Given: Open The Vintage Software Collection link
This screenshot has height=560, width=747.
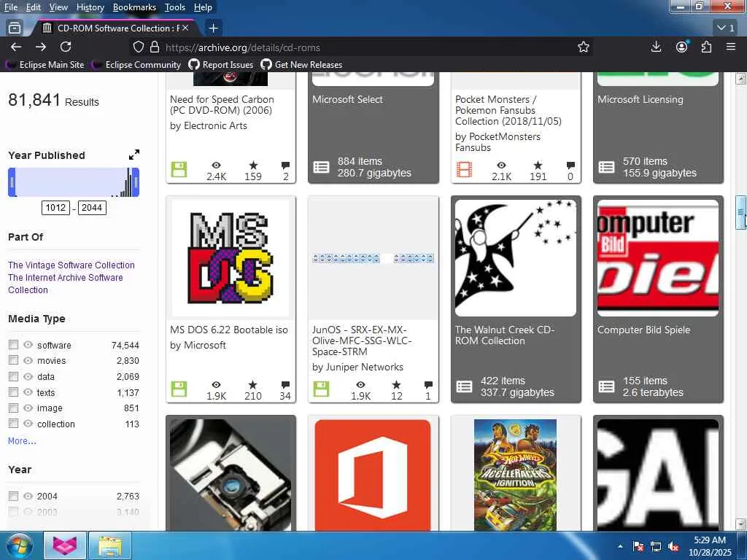Looking at the screenshot, I should [x=71, y=265].
